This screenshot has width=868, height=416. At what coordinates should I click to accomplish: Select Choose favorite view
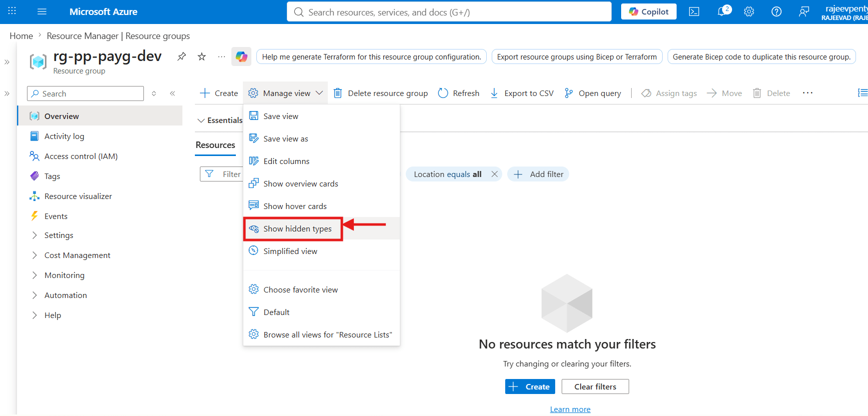click(x=321, y=289)
